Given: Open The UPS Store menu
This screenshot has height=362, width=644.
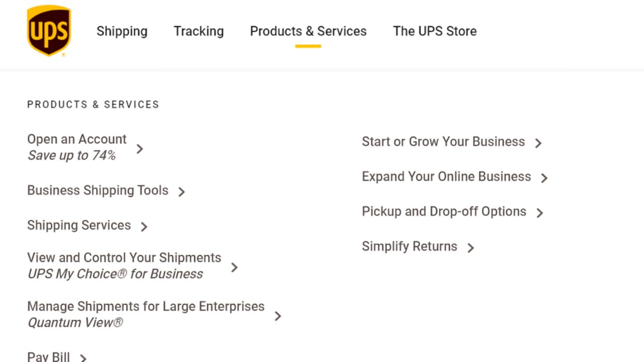Looking at the screenshot, I should [x=435, y=31].
